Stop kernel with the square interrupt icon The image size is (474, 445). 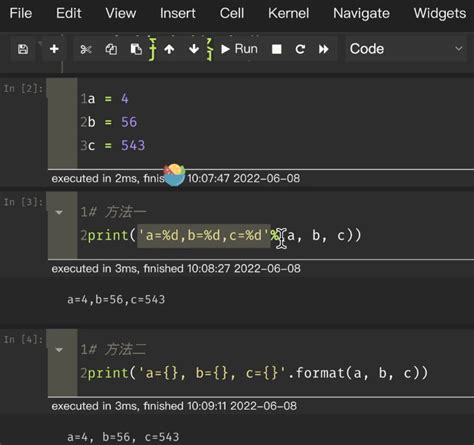(276, 49)
